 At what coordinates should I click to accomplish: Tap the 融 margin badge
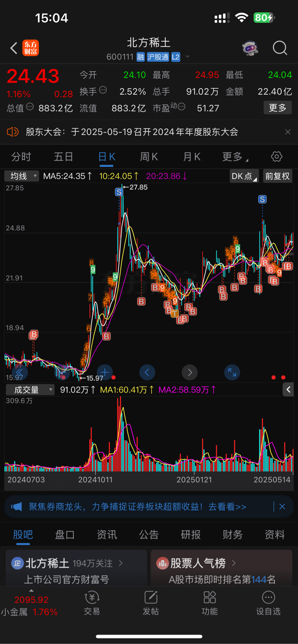click(x=140, y=57)
